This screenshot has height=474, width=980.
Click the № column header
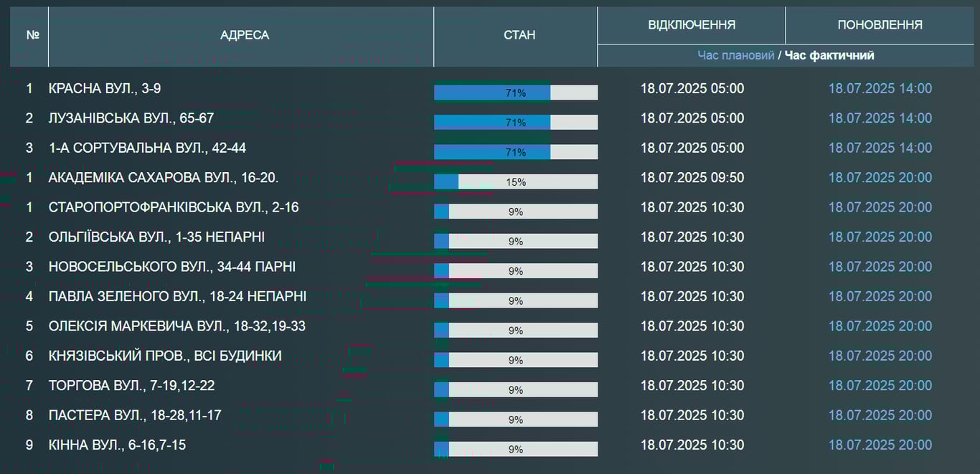pyautogui.click(x=32, y=35)
